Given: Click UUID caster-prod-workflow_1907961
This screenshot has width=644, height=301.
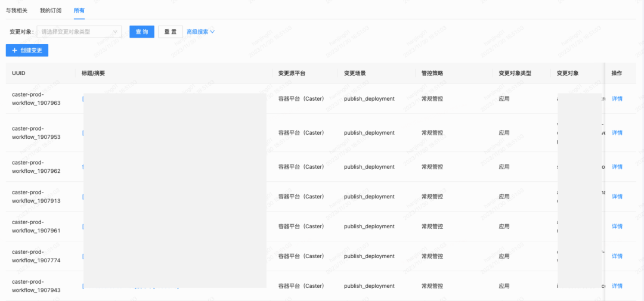Looking at the screenshot, I should tap(36, 226).
